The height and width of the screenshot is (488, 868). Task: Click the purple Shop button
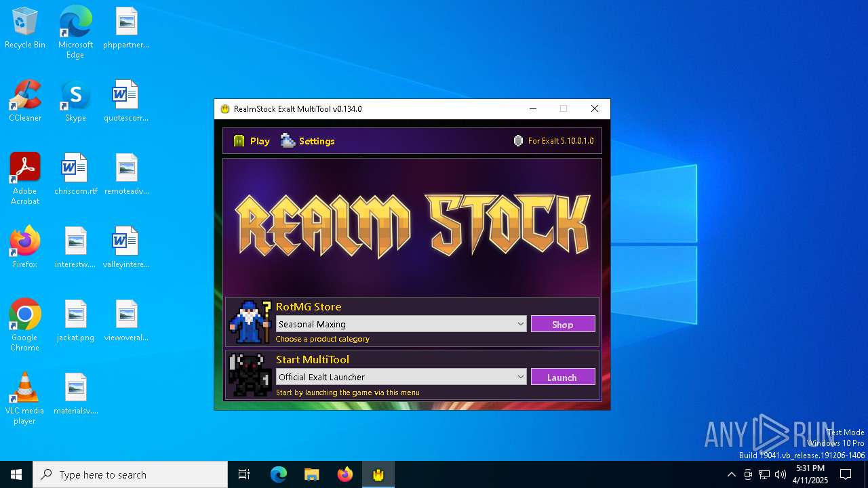(x=563, y=324)
